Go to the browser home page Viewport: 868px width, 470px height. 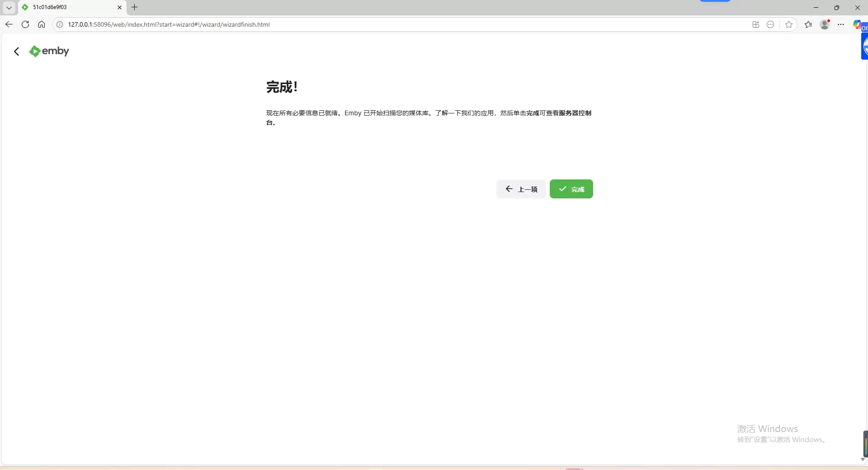pyautogui.click(x=42, y=24)
